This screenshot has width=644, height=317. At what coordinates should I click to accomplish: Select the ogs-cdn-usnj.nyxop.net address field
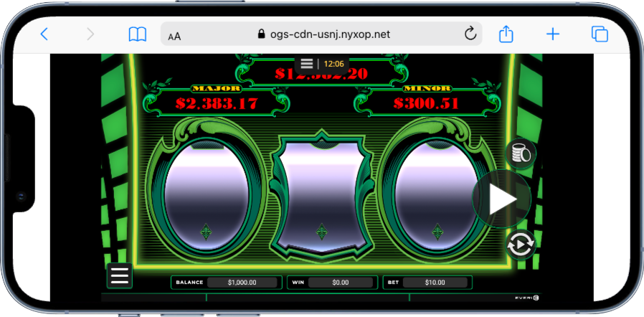pos(323,34)
